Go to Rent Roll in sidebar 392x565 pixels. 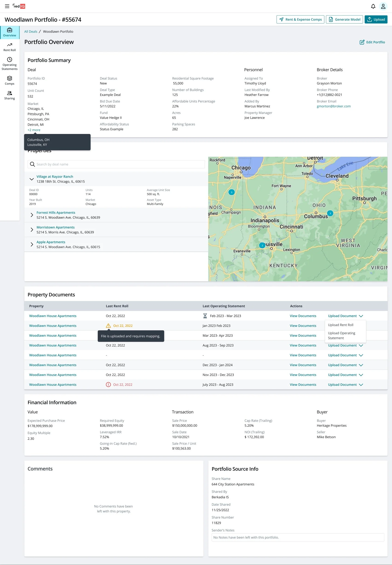10,47
